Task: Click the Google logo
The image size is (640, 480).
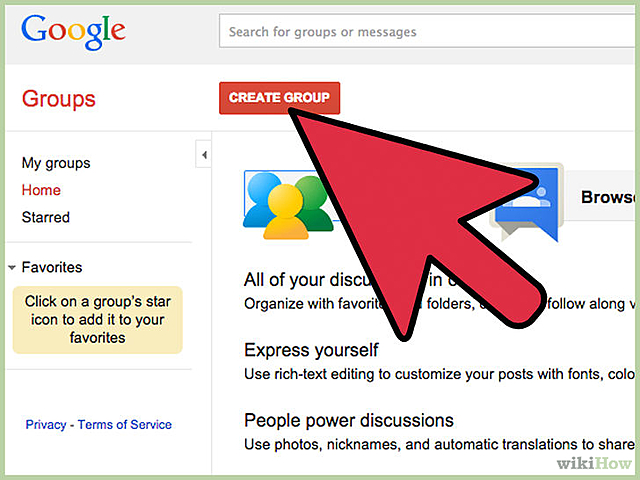Action: click(x=73, y=32)
